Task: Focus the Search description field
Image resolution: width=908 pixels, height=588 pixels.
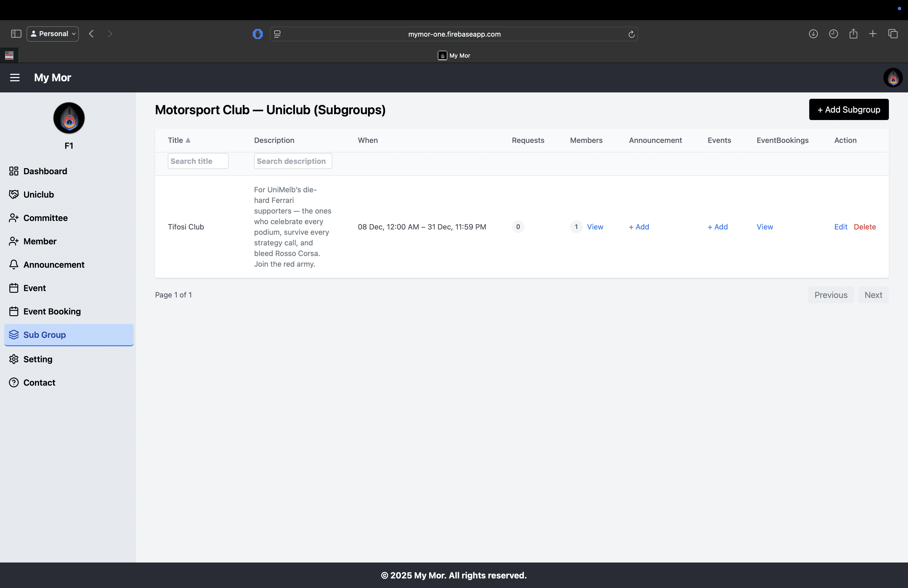Action: tap(293, 161)
